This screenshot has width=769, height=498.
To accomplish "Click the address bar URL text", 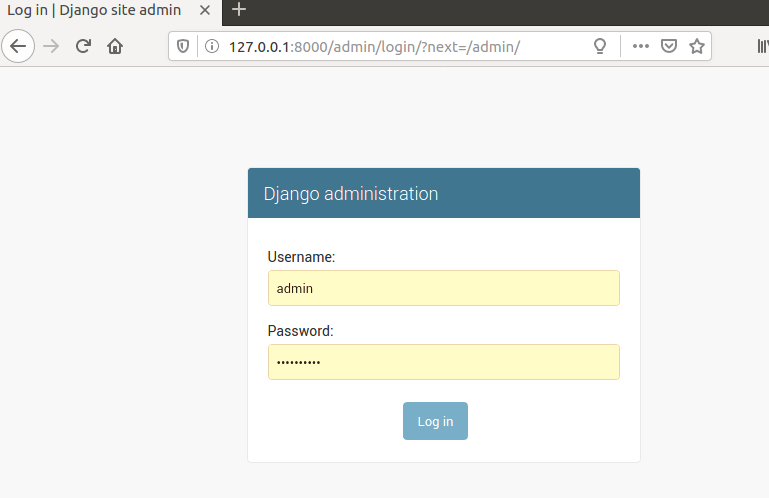I will click(x=374, y=47).
